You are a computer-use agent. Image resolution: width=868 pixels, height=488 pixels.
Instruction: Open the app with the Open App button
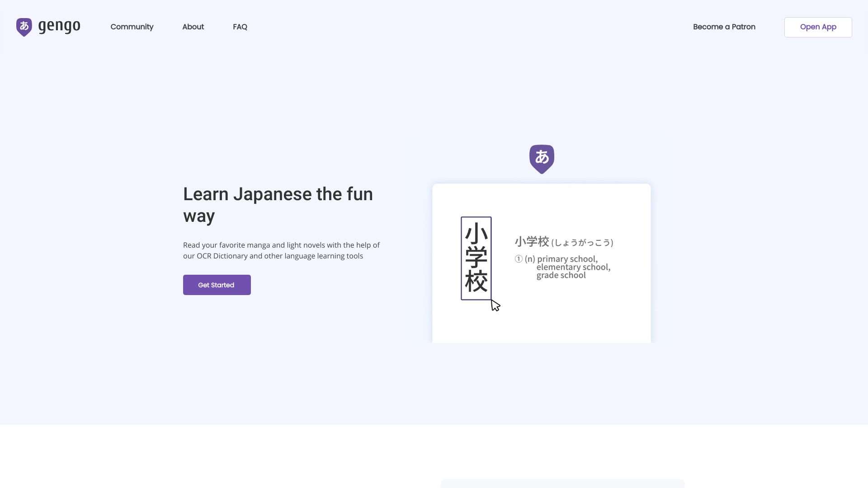818,27
